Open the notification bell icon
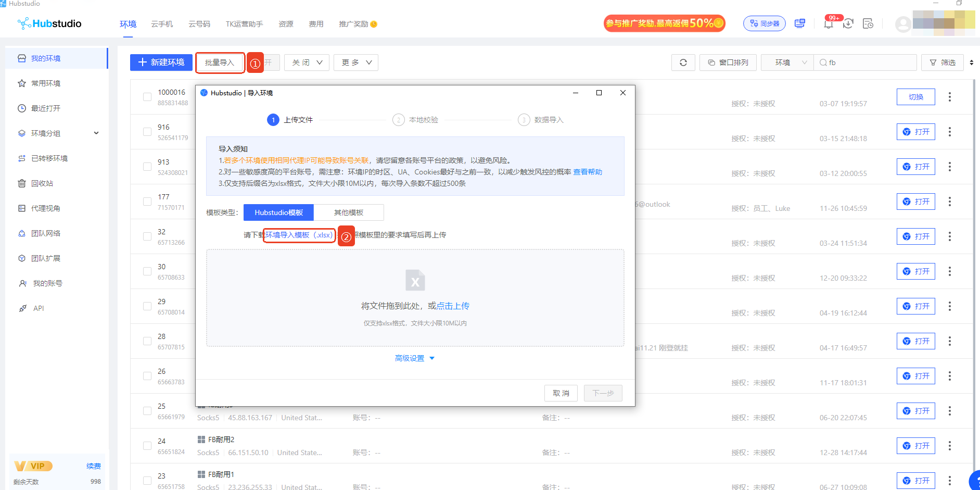 pos(828,23)
